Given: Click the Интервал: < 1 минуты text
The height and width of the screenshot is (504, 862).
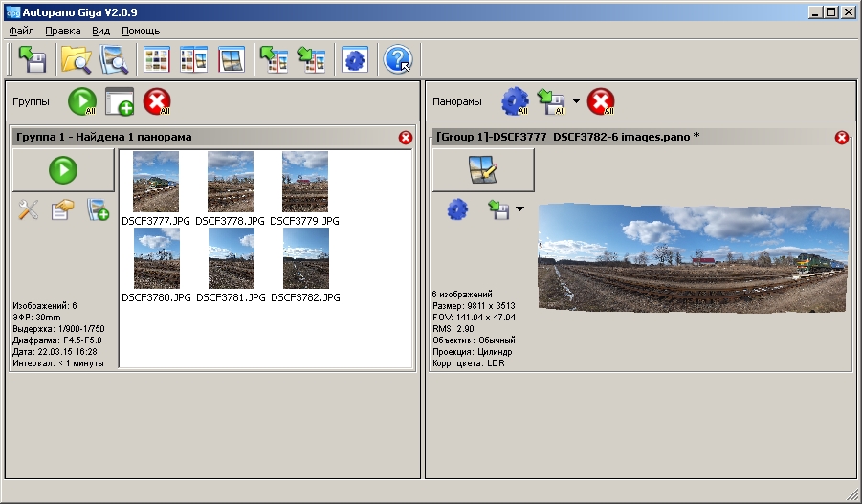Looking at the screenshot, I should click(57, 363).
